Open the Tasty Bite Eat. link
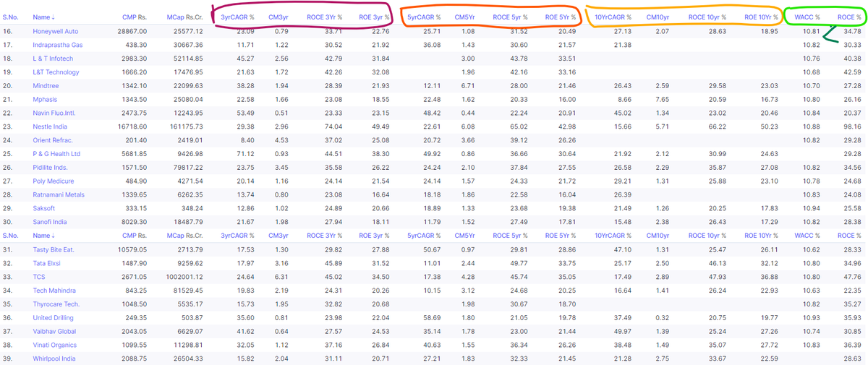Viewport: 868px width, 365px height. [54, 250]
